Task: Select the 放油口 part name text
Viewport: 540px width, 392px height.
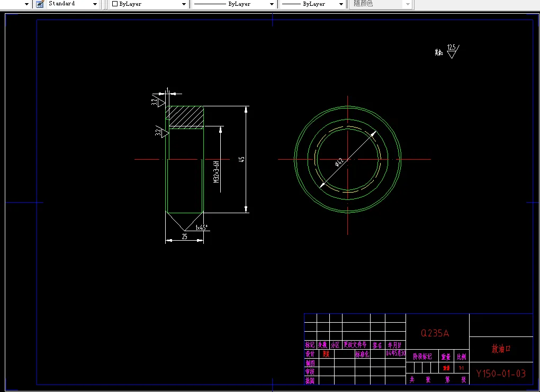Action: pyautogui.click(x=501, y=349)
